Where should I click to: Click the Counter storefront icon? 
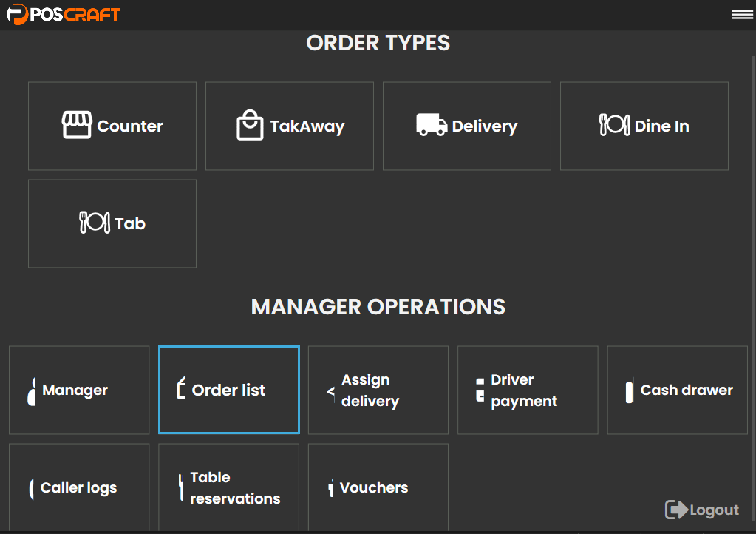click(x=77, y=126)
